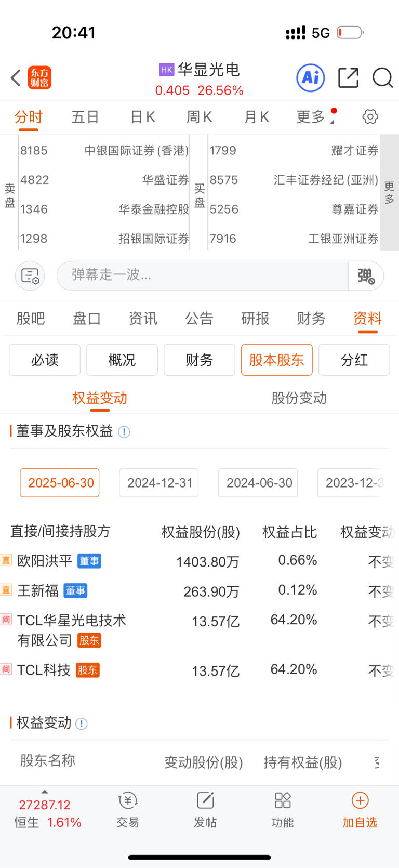Tap buyer broker 汇丰证券经纪(亚洲)
This screenshot has width=399, height=868.
326,180
